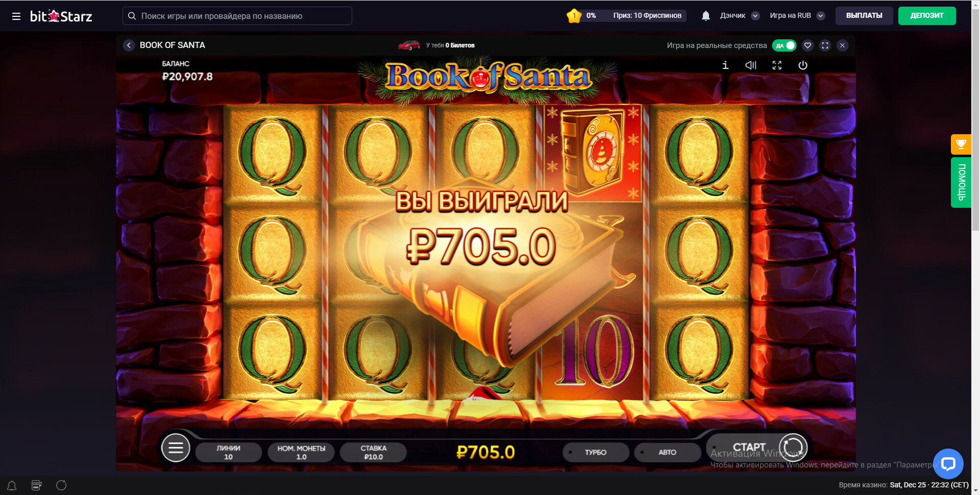Viewport: 980px width, 495px height.
Task: Add game to favorites heart icon
Action: pyautogui.click(x=807, y=45)
